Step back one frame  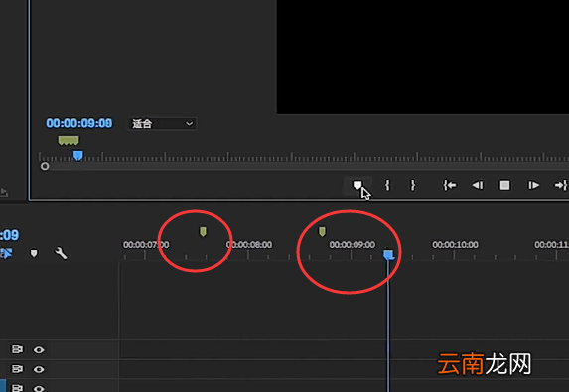[478, 185]
